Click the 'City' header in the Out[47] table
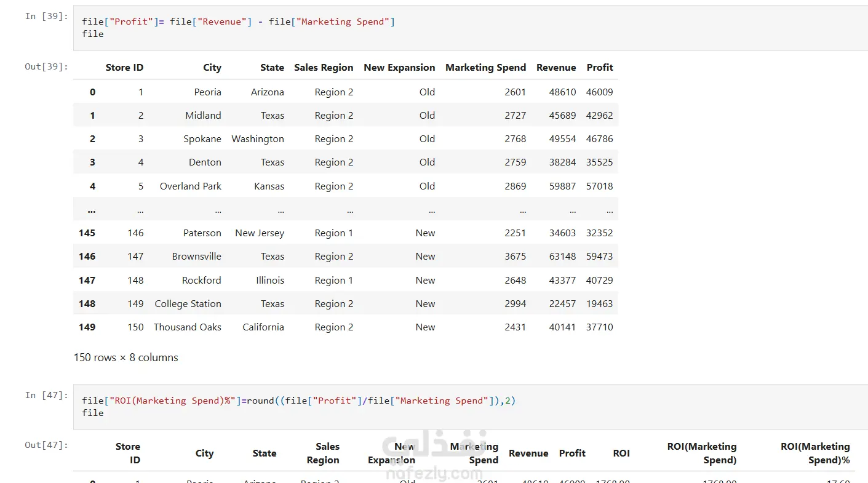The image size is (868, 483). (204, 453)
